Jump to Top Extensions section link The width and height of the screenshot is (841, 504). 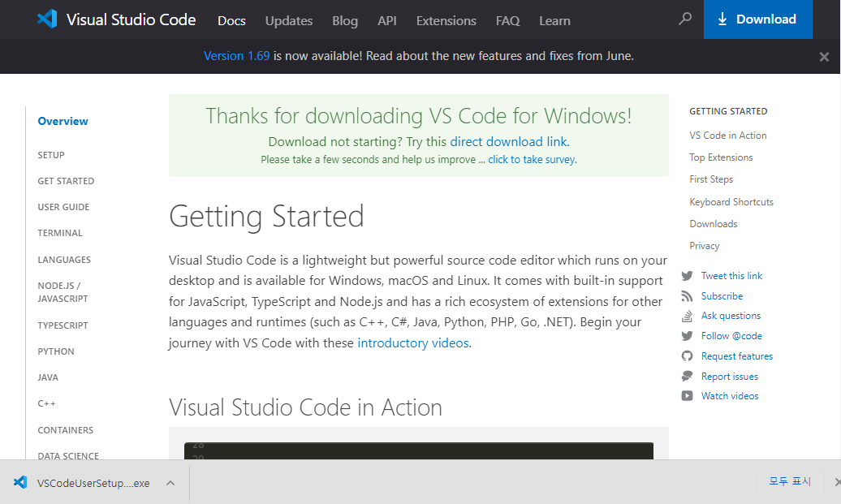pos(721,157)
